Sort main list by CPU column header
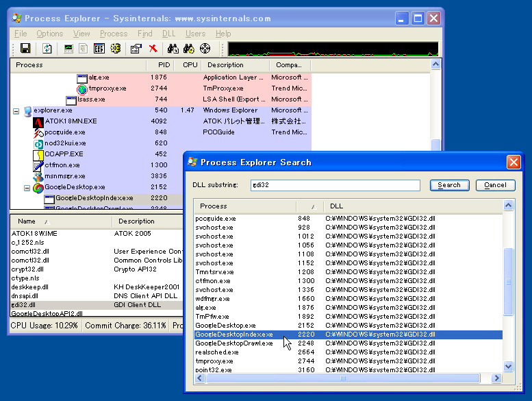 [x=188, y=65]
